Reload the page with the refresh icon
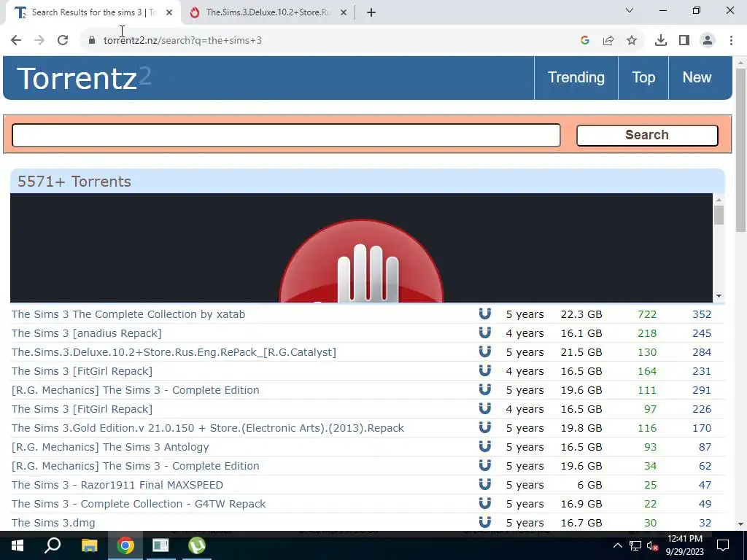This screenshot has width=747, height=560. [63, 41]
